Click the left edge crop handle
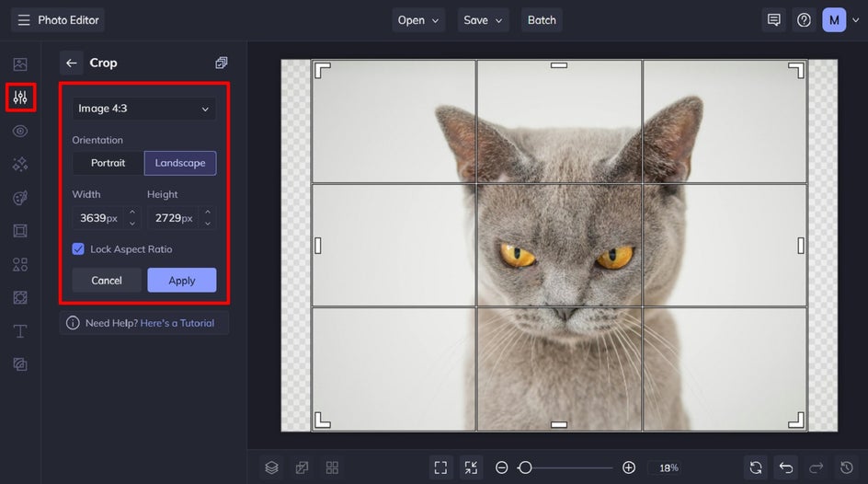Image resolution: width=868 pixels, height=484 pixels. (318, 246)
